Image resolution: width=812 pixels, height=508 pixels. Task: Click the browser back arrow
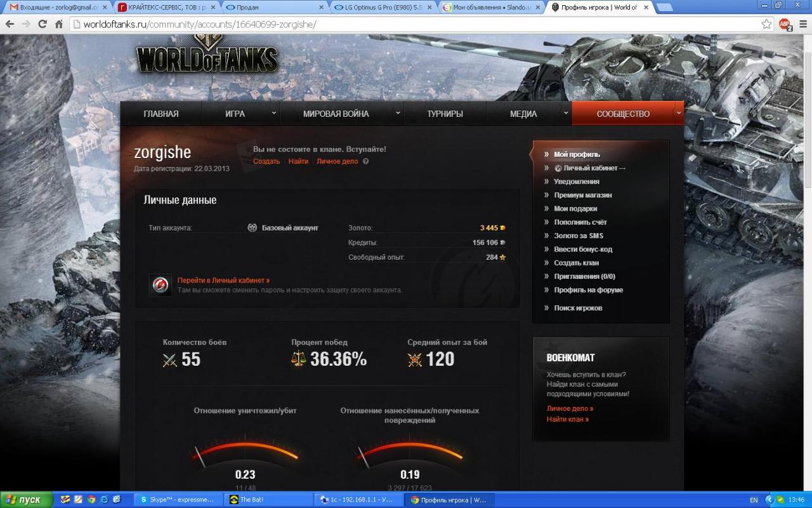coord(10,24)
